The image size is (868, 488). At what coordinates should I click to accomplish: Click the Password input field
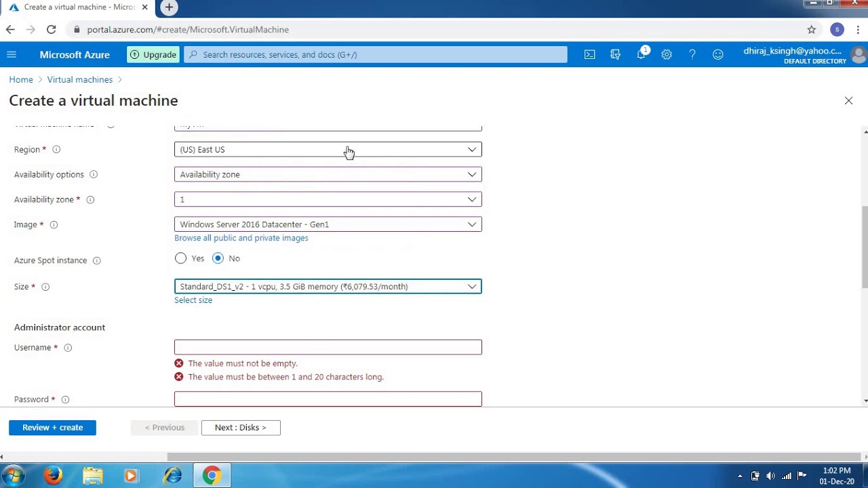click(328, 399)
